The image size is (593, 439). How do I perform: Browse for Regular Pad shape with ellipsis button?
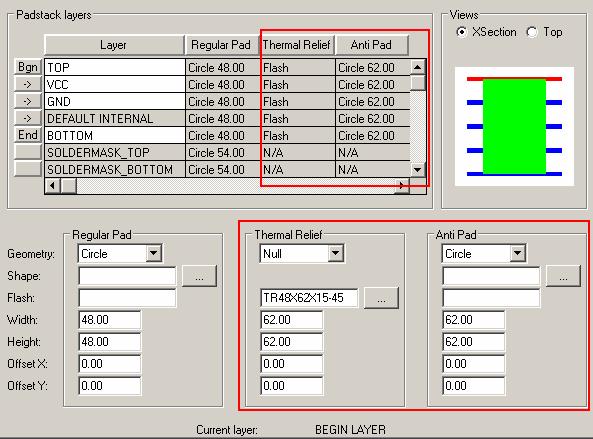[x=199, y=276]
